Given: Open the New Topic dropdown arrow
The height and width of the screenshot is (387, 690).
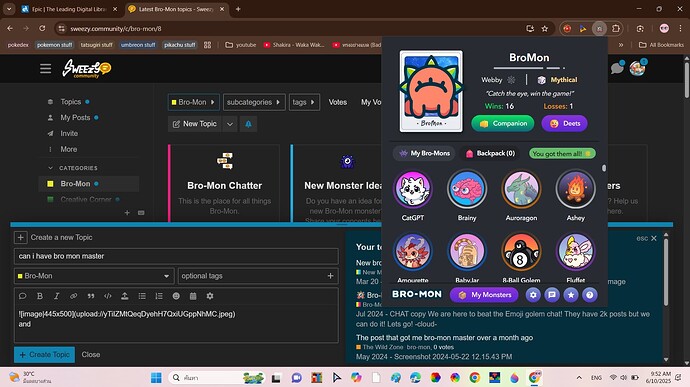Looking at the screenshot, I should coord(230,124).
